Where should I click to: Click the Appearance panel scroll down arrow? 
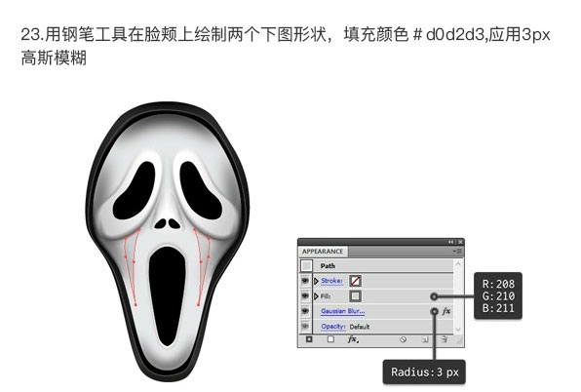(x=458, y=329)
